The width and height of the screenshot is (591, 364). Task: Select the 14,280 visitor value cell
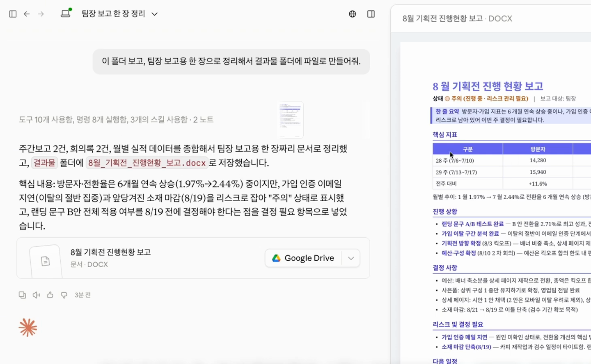pos(538,160)
